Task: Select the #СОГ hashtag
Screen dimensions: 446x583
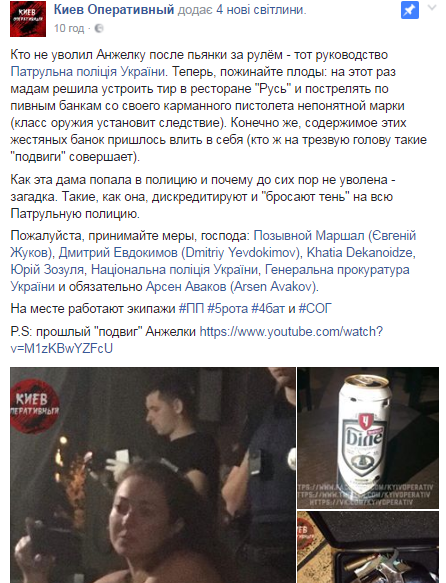Action: click(x=315, y=309)
